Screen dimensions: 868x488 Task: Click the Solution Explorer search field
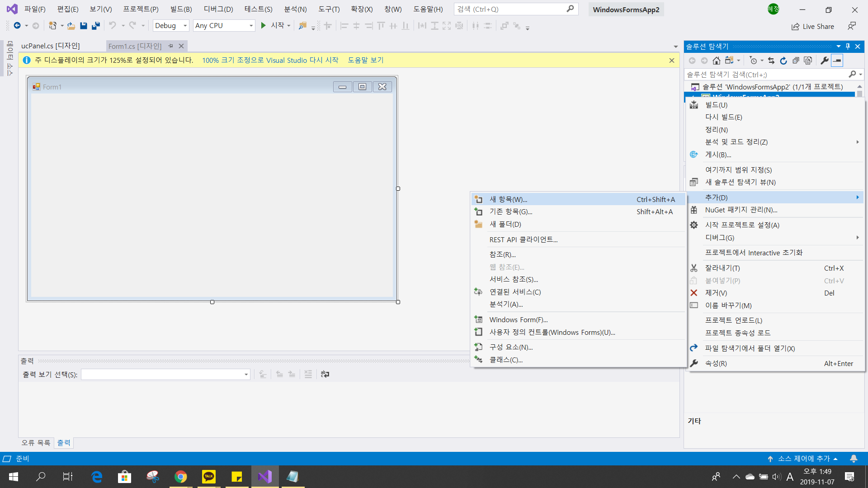(764, 75)
